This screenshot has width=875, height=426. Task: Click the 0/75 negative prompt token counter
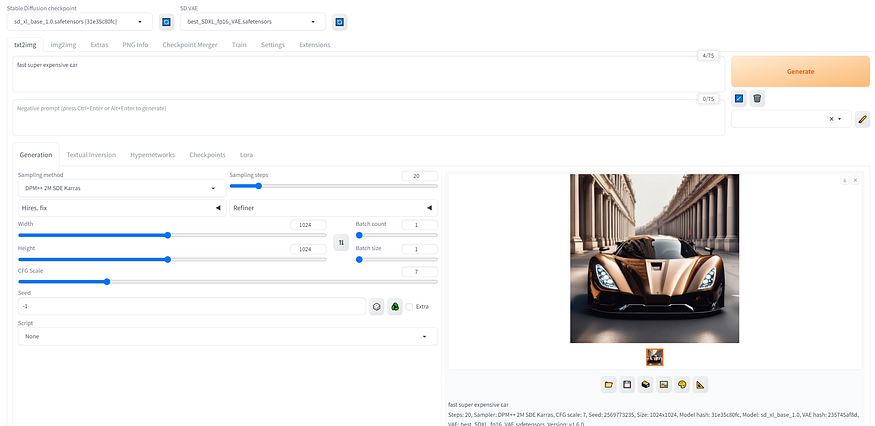coord(708,99)
